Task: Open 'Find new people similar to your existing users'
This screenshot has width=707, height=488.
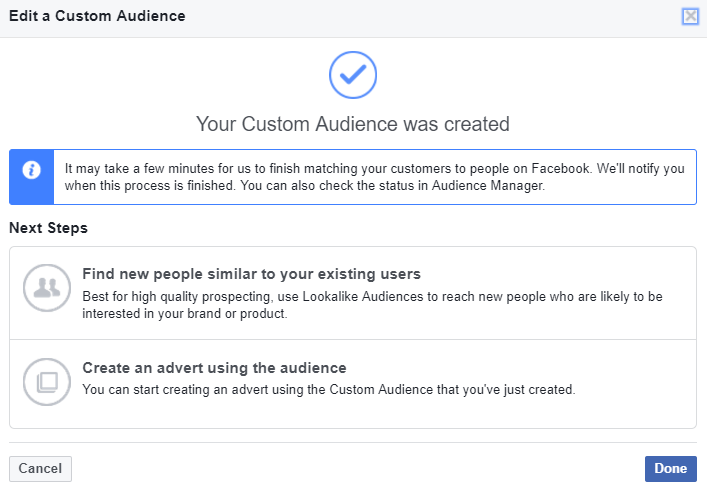Action: pyautogui.click(x=251, y=274)
